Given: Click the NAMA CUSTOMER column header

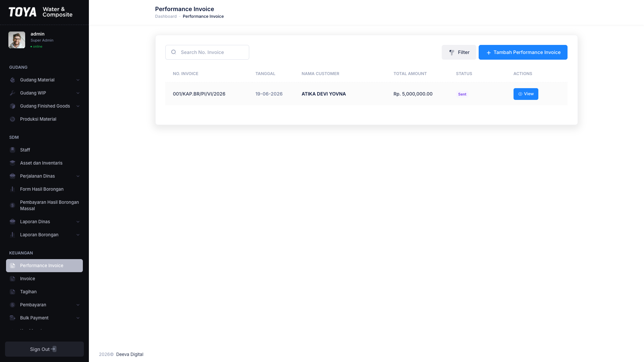Looking at the screenshot, I should [320, 74].
